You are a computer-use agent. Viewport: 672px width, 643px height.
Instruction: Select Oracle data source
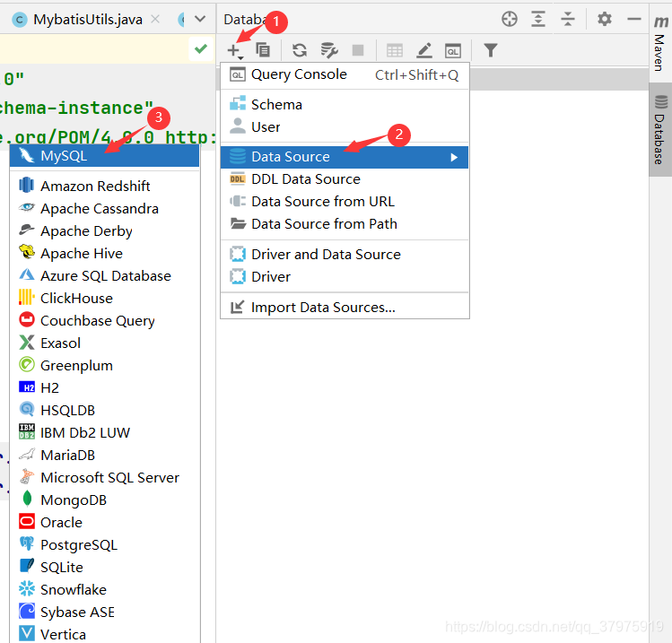coord(105,523)
